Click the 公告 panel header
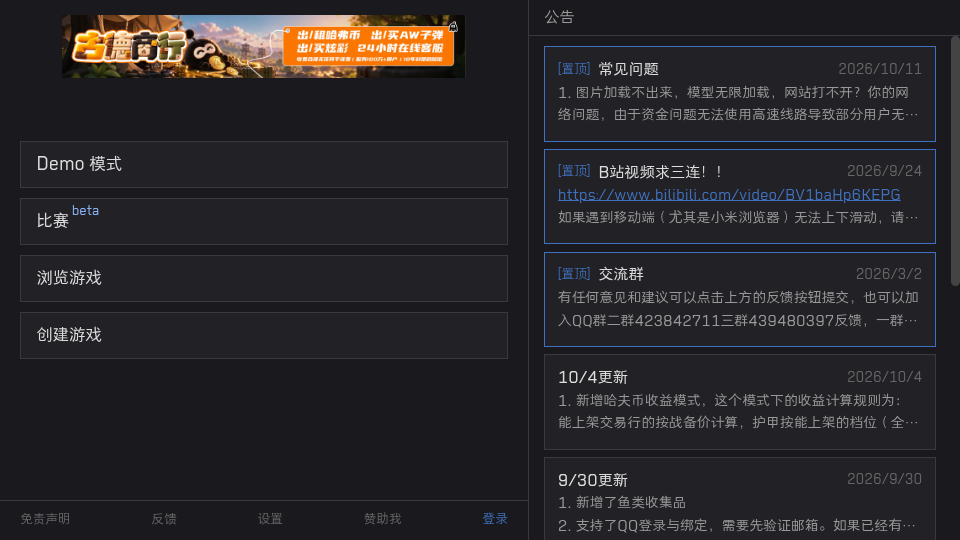This screenshot has width=960, height=540. click(x=559, y=17)
